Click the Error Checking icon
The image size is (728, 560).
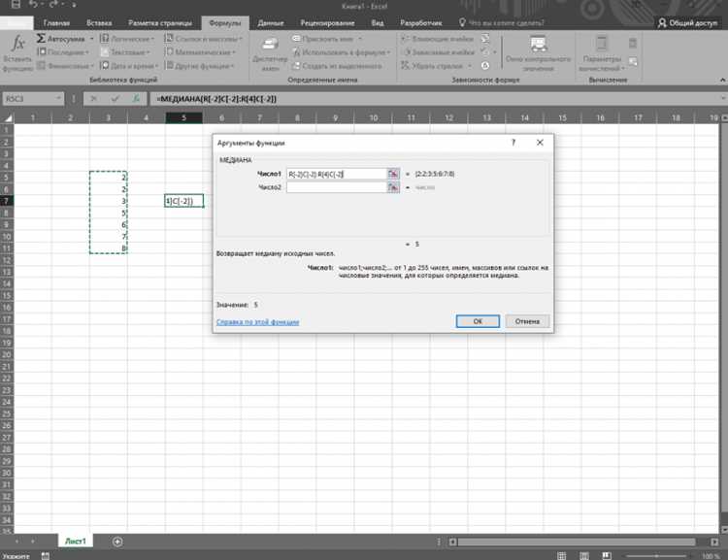tap(485, 52)
